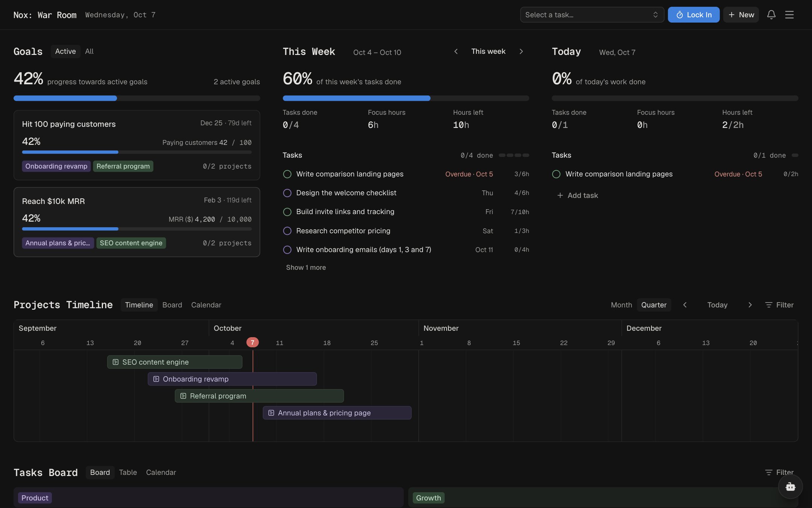This screenshot has height=508, width=812.
Task: Move timeline forward with right arrow
Action: pyautogui.click(x=750, y=305)
